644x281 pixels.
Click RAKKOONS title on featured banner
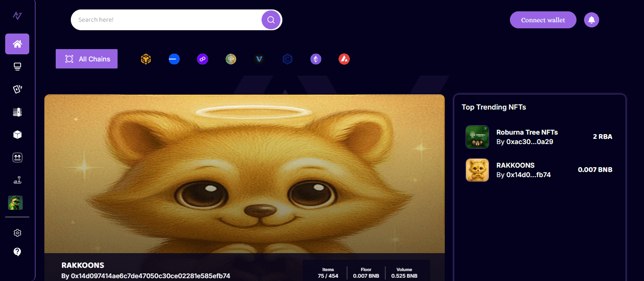tap(83, 265)
